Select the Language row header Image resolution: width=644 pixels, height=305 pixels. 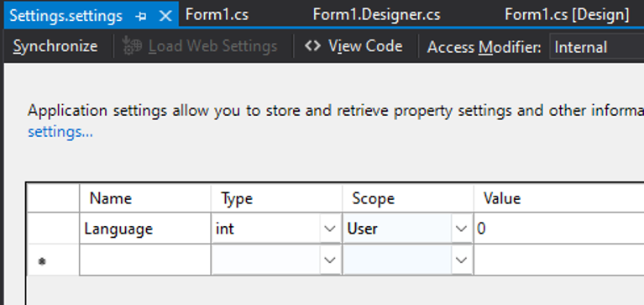[x=53, y=229]
